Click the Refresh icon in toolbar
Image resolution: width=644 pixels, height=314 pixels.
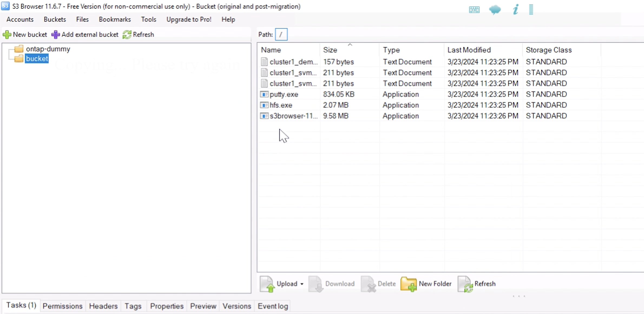point(126,35)
